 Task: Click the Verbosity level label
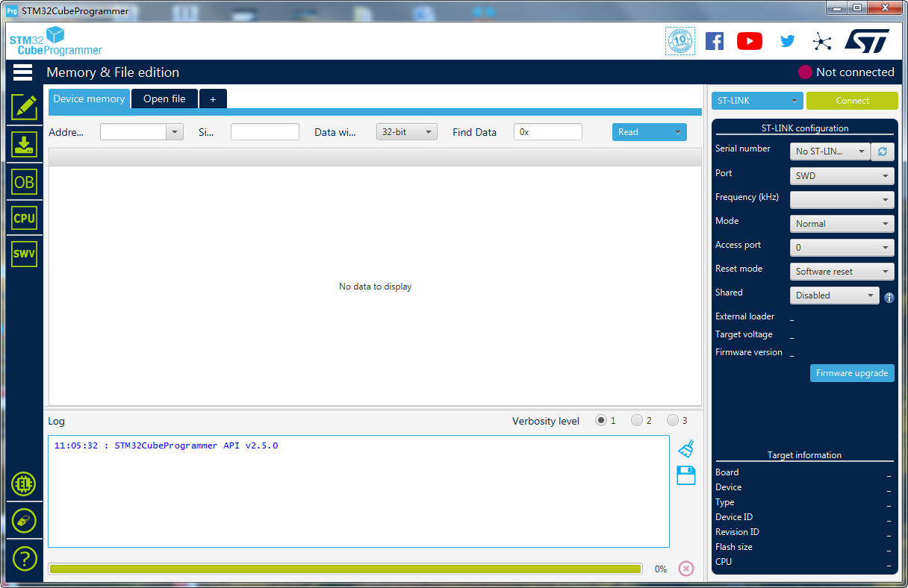(546, 421)
